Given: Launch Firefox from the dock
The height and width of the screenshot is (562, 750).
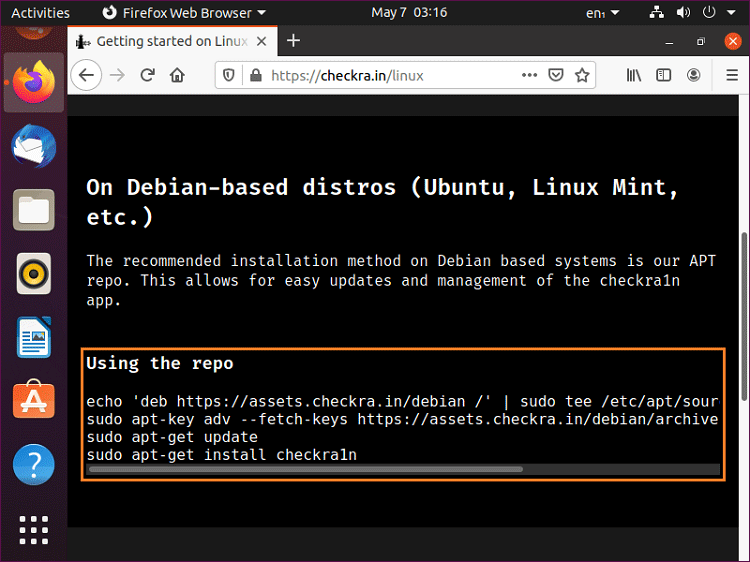Looking at the screenshot, I should (x=33, y=82).
